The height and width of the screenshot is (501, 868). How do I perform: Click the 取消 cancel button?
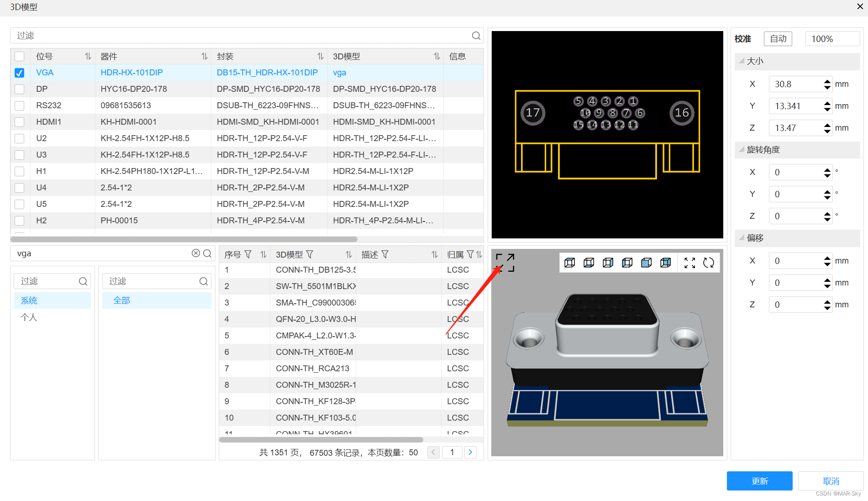[x=831, y=481]
